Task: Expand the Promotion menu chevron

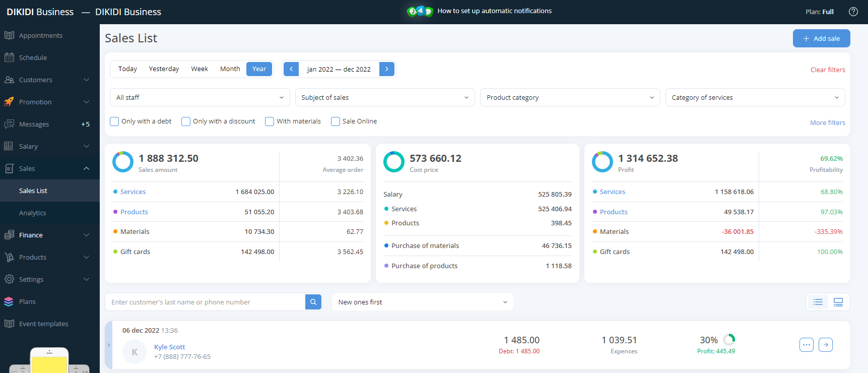Action: point(86,102)
